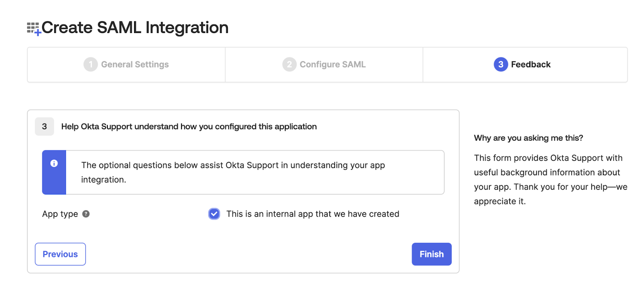
Task: Click the step 1 number circle
Action: 91,64
